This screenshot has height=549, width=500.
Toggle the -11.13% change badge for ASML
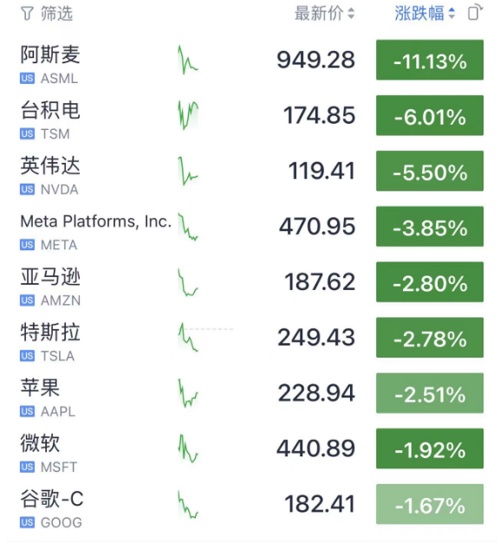(430, 60)
